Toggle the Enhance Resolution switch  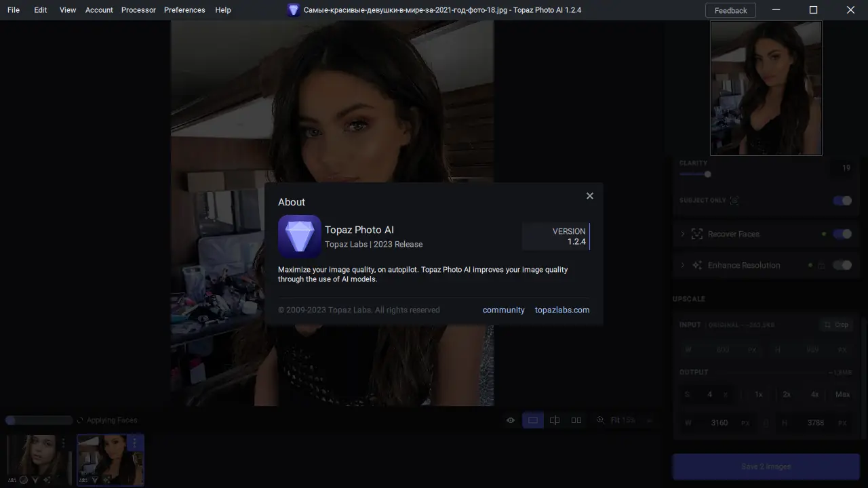pyautogui.click(x=842, y=265)
